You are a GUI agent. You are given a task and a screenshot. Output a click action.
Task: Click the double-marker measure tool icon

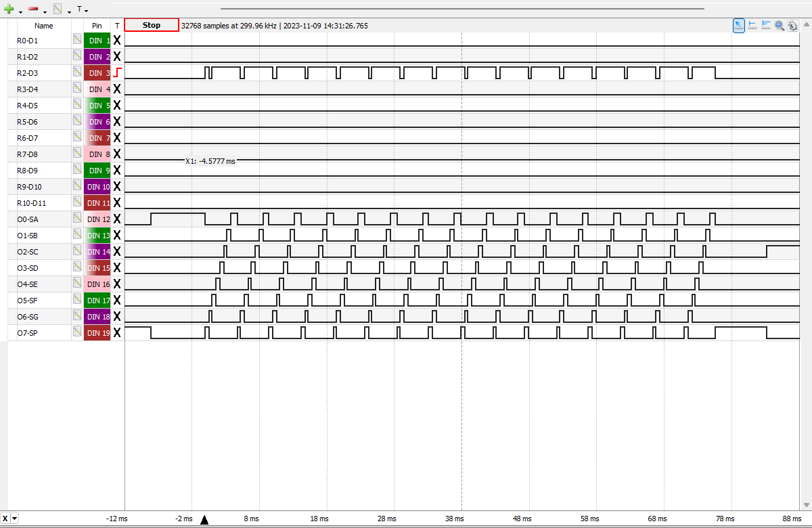click(766, 25)
